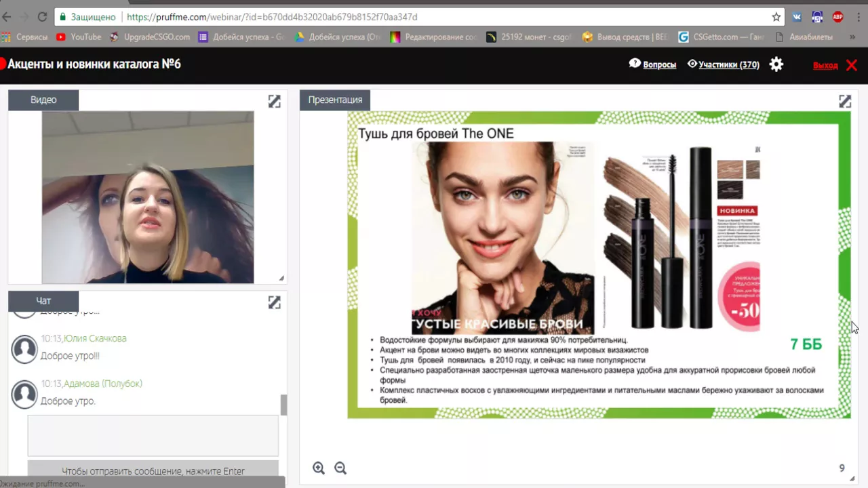Open first Добейся успеха forms bookmark

[x=242, y=37]
